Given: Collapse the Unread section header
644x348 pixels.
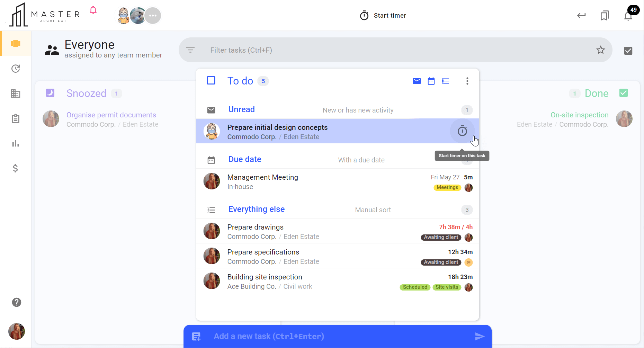Looking at the screenshot, I should 338,110.
